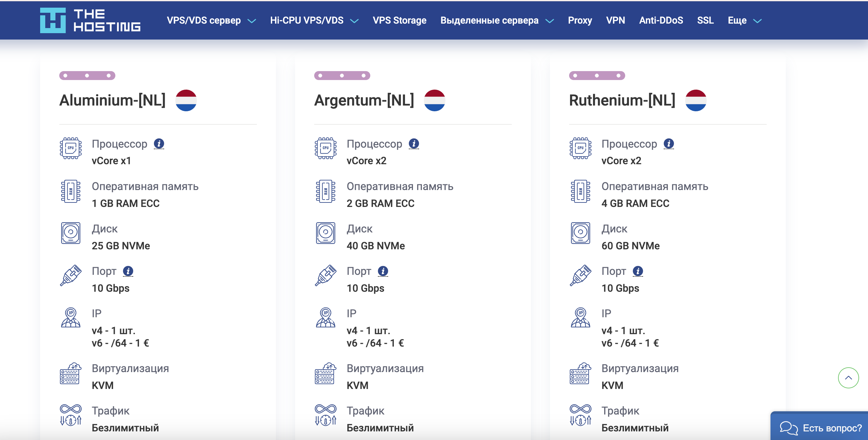
Task: Open the port info tooltip on Argentum-[NL]
Action: (382, 271)
